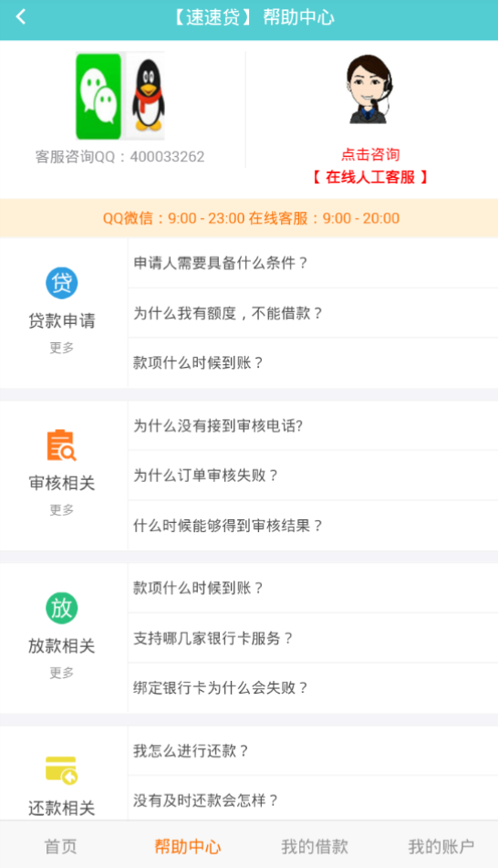The image size is (498, 868).
Task: Select the 帮助中心 bottom tab
Action: pyautogui.click(x=188, y=846)
